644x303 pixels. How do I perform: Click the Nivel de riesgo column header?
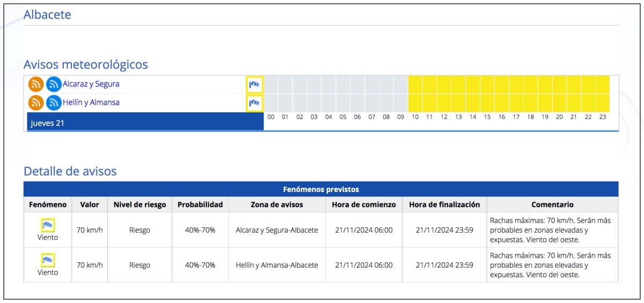140,204
